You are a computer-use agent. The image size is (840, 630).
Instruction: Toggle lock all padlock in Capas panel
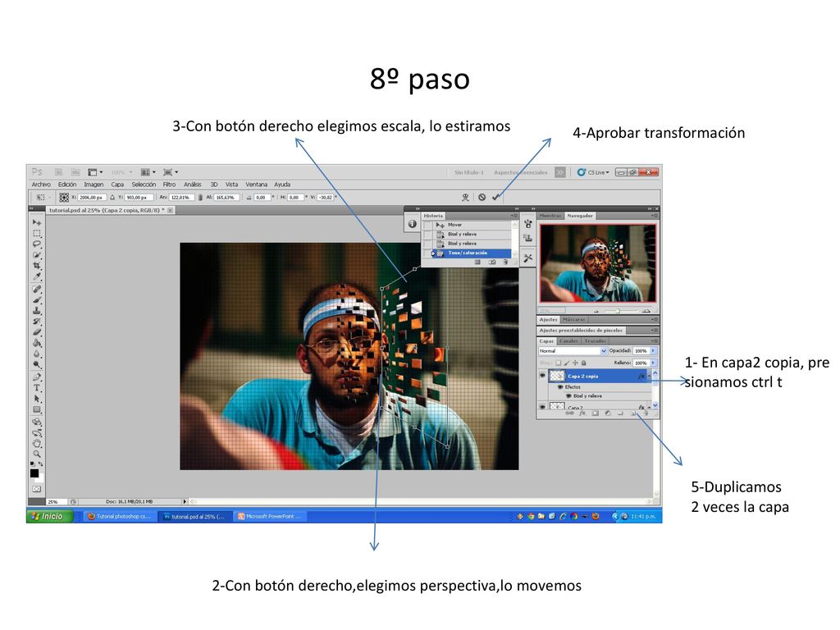click(x=583, y=363)
